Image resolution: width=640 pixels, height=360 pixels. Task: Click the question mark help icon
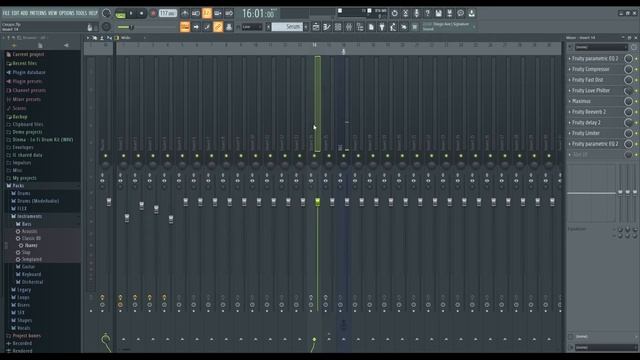pyautogui.click(x=427, y=13)
